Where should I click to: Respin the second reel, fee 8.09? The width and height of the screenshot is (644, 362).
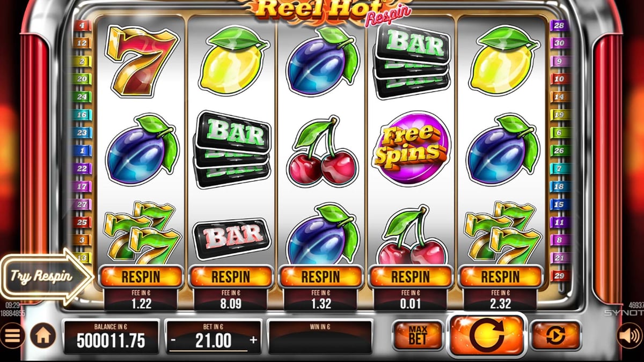[x=231, y=277]
